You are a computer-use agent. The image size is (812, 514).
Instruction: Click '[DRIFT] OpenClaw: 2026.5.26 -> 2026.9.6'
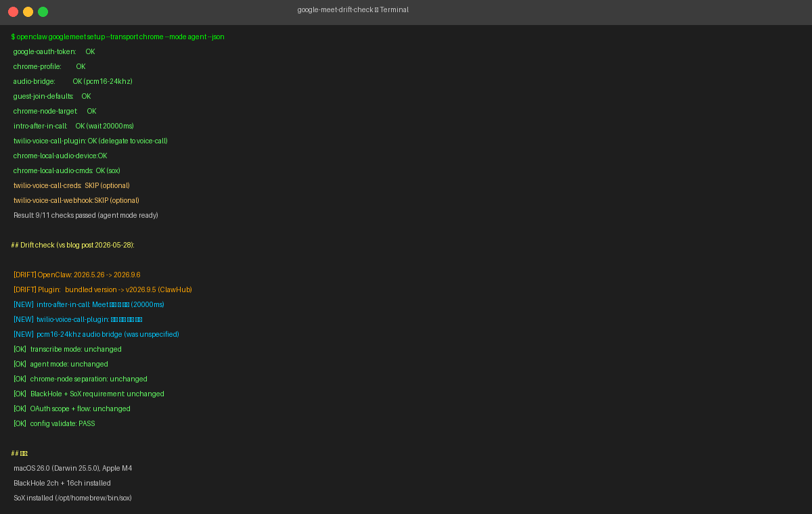(76, 275)
